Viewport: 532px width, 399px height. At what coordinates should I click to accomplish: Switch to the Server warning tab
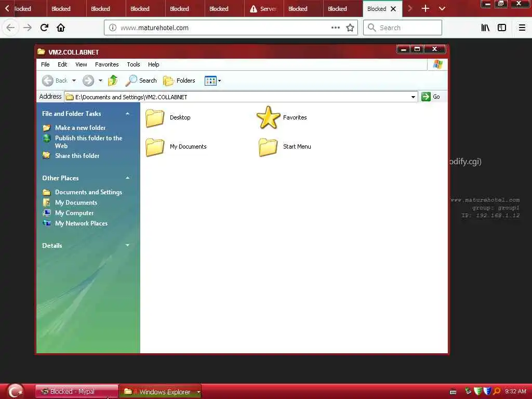[263, 9]
